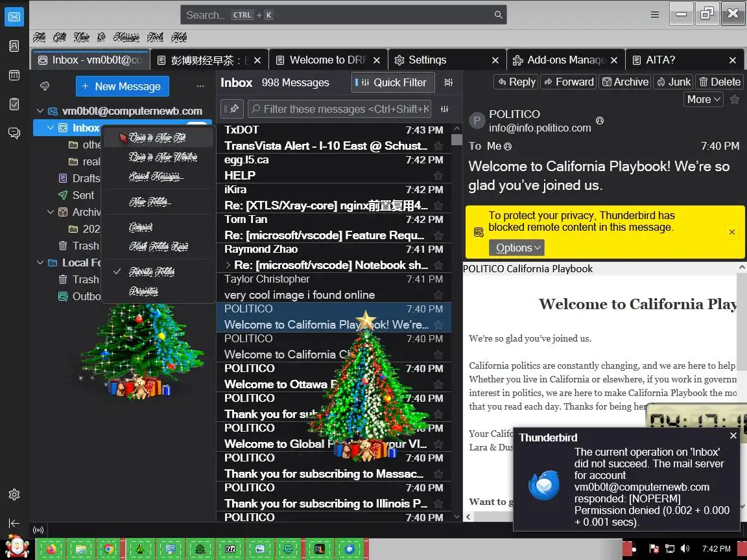Open the View menu
Image resolution: width=747 pixels, height=560 pixels.
click(x=81, y=37)
